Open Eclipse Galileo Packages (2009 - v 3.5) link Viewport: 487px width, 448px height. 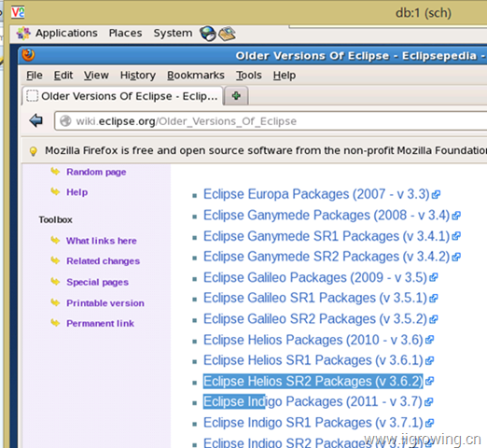point(315,277)
